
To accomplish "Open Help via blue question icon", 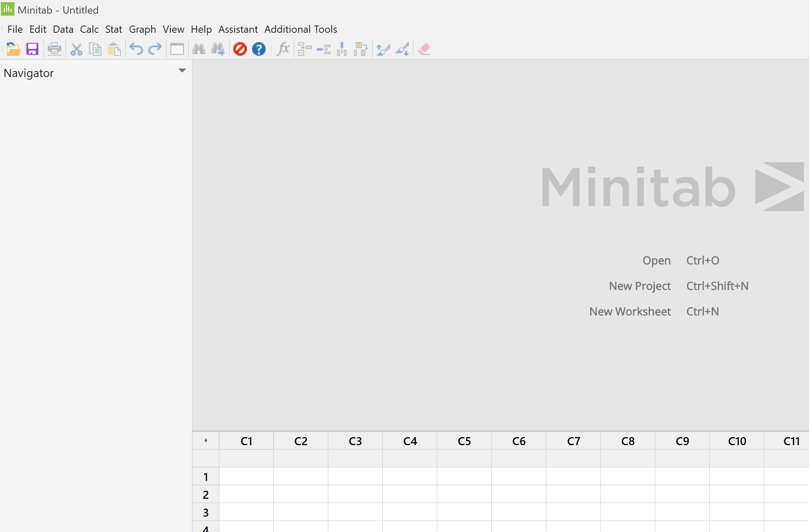I will coord(259,49).
